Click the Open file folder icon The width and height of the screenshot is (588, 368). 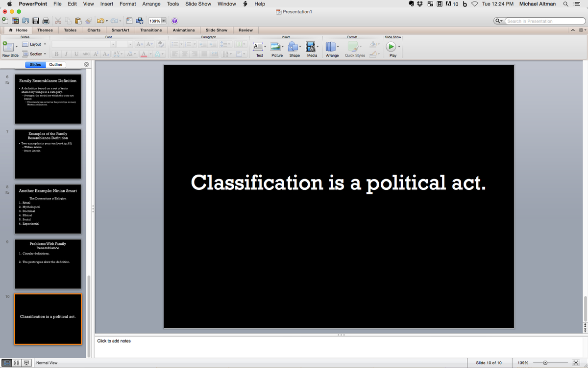[x=25, y=21]
